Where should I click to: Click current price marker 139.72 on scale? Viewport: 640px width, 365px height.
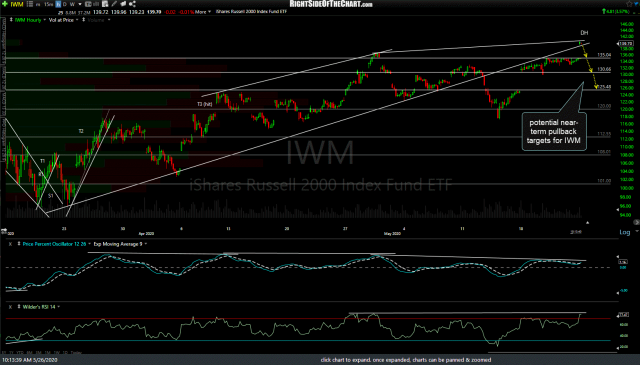point(626,43)
